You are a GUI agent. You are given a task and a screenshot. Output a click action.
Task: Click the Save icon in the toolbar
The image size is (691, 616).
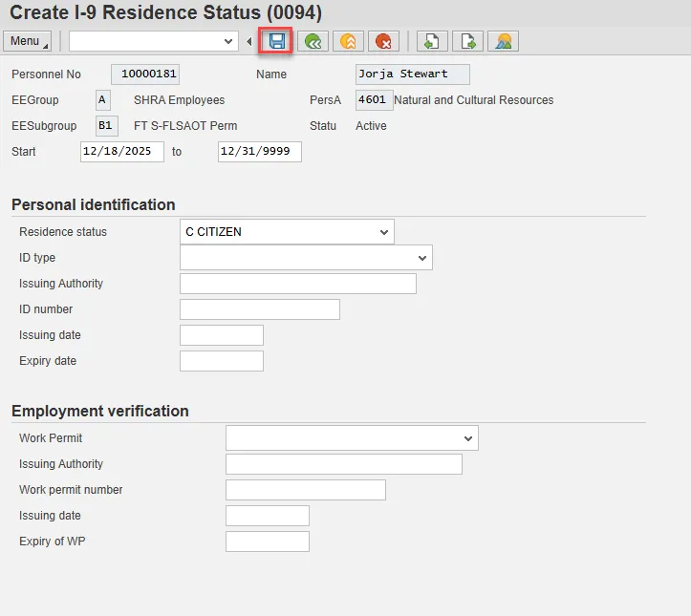coord(277,41)
